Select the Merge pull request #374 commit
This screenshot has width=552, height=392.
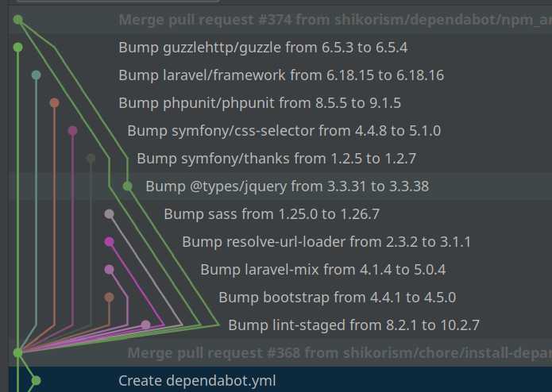click(334, 20)
